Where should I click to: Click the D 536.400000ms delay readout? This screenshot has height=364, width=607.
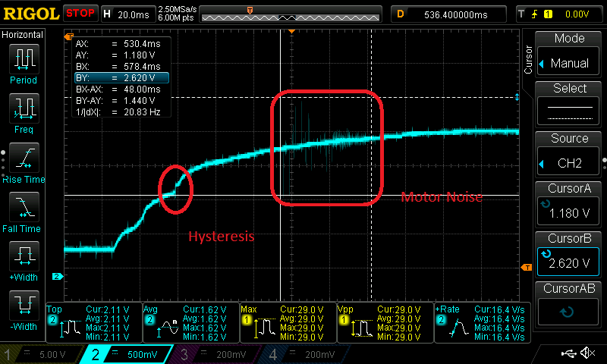(x=448, y=14)
